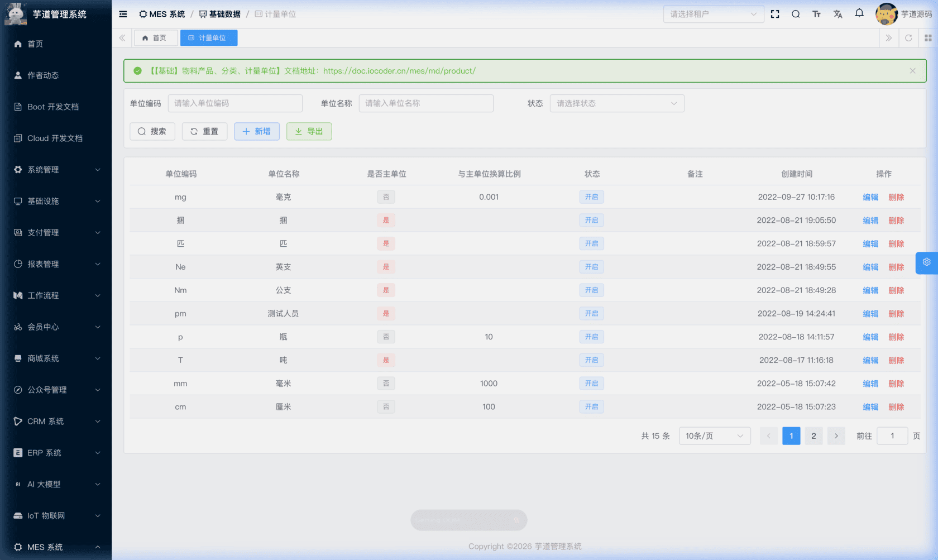Click the 新增 button
The image size is (938, 560).
pos(256,131)
